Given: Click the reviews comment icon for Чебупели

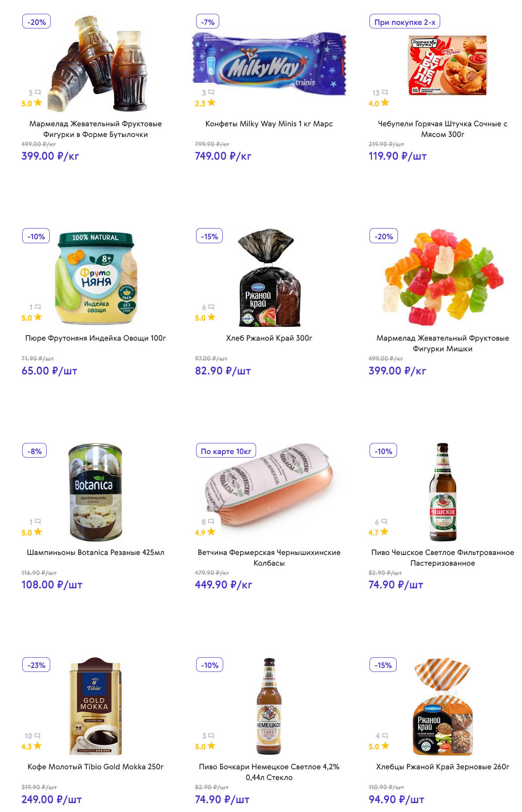Looking at the screenshot, I should tap(385, 92).
